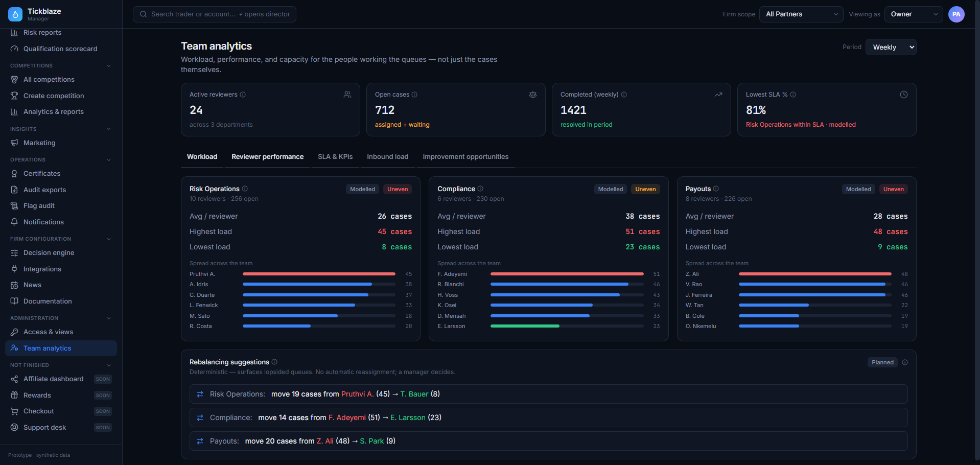Image resolution: width=980 pixels, height=465 pixels.
Task: Open the Decision engine settings
Action: point(61,253)
